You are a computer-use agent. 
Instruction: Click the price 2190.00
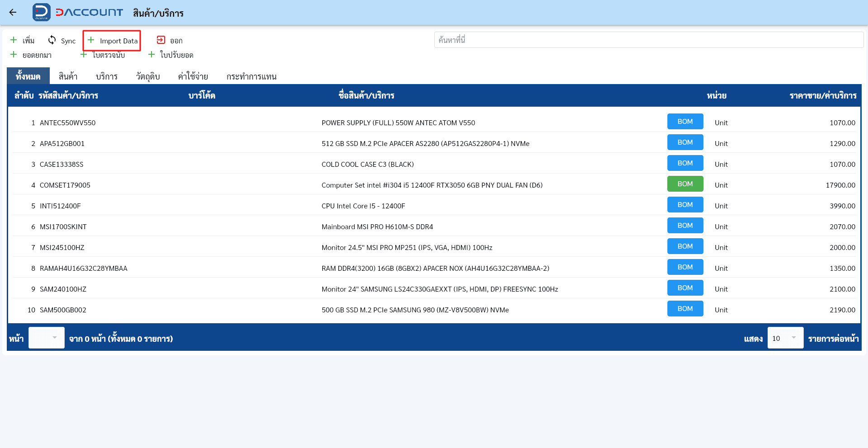[x=842, y=310]
